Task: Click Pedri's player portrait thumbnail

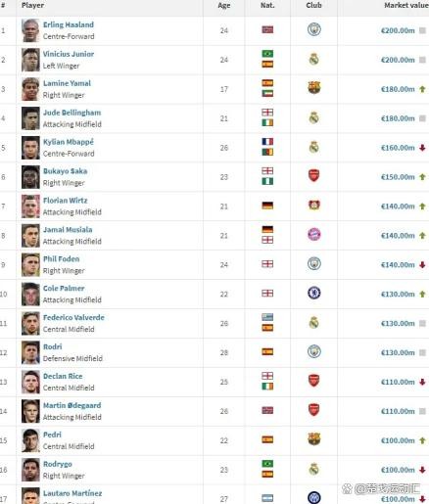Action: (30, 440)
